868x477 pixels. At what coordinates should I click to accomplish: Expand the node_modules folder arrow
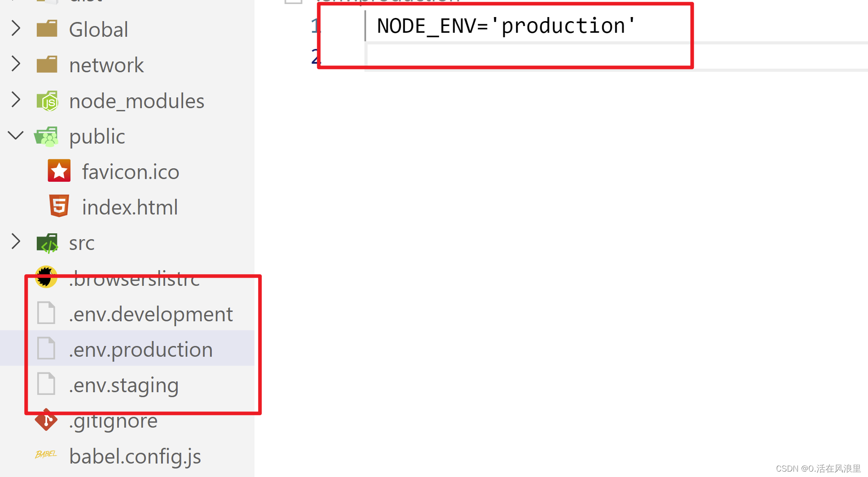coord(16,100)
